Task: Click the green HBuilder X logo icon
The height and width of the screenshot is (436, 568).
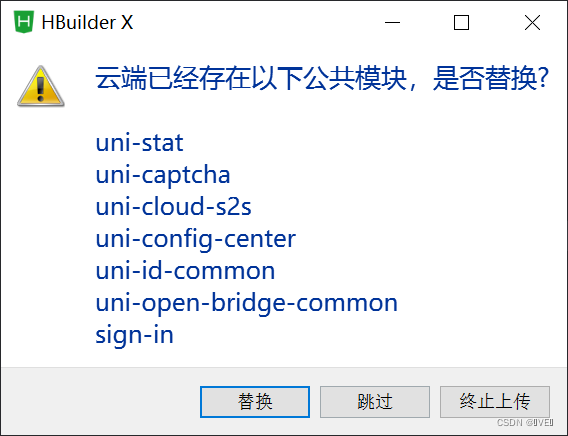Action: pyautogui.click(x=24, y=22)
